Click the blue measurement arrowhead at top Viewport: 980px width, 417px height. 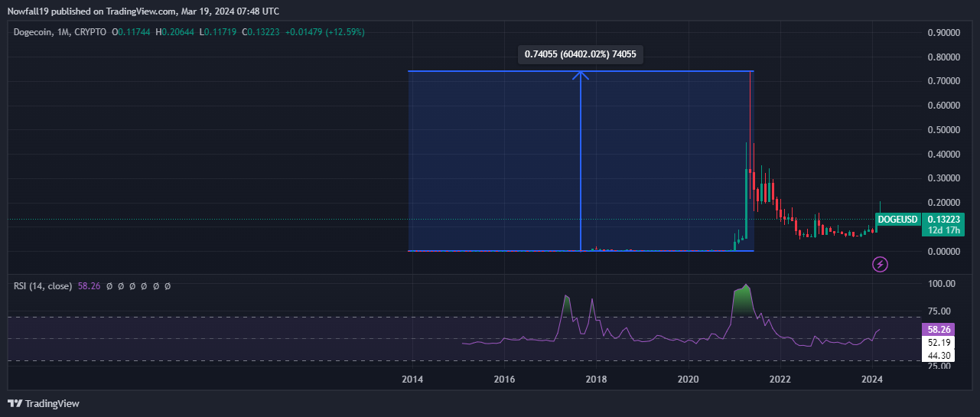(x=581, y=74)
